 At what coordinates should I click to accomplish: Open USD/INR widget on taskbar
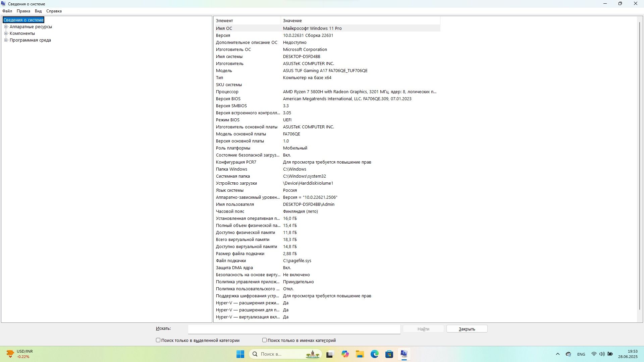(x=20, y=354)
